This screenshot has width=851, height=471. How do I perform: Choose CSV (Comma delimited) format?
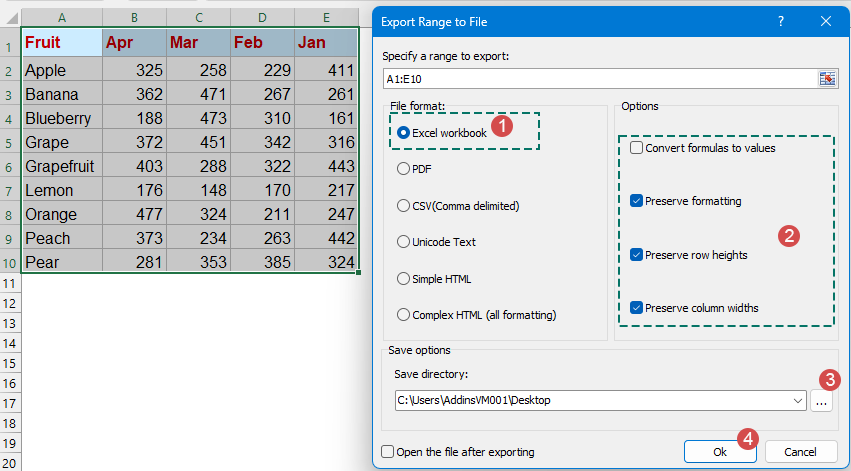(404, 206)
